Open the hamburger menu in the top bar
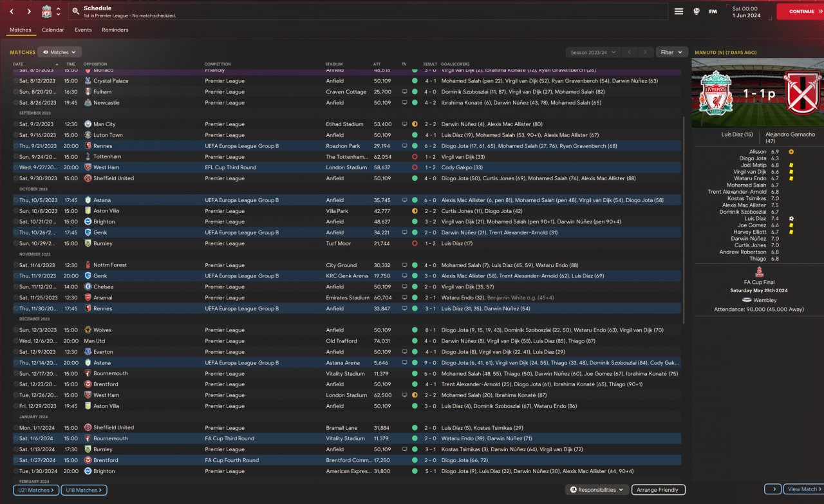 point(679,12)
